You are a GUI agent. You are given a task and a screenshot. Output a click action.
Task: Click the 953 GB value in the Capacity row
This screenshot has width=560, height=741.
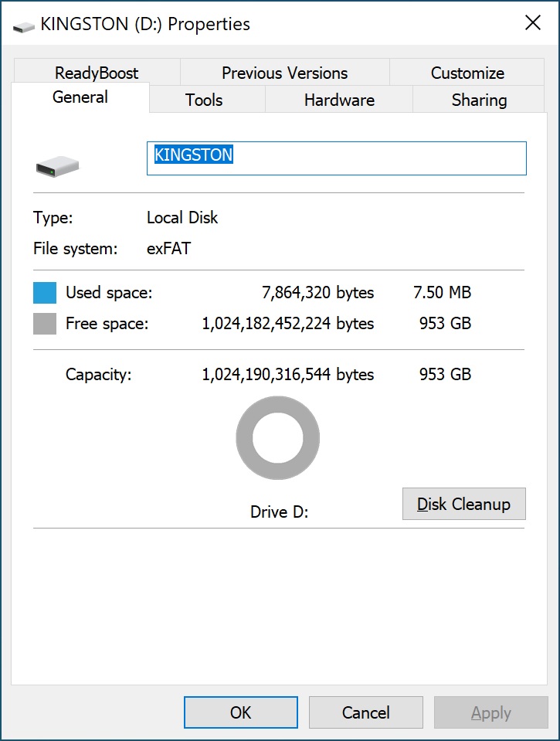click(445, 374)
